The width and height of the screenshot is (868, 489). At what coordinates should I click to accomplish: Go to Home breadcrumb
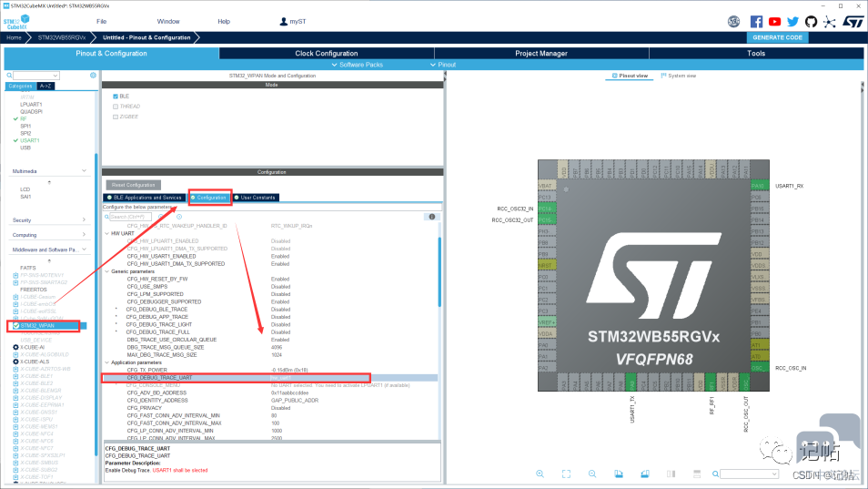(14, 37)
